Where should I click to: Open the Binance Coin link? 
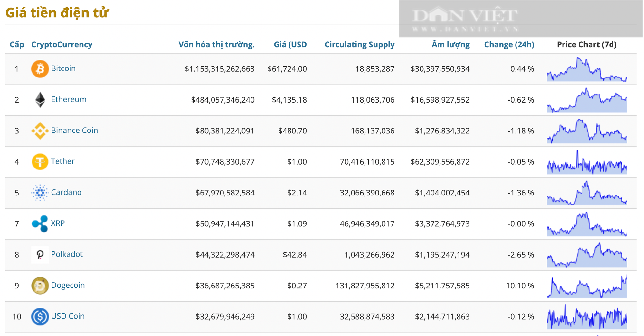point(74,130)
